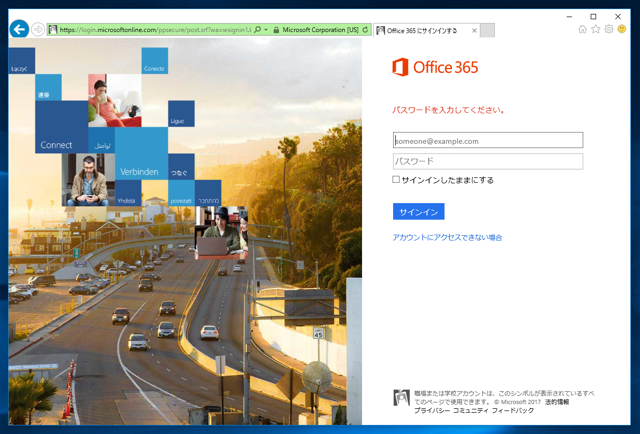Screen dimensions: 640x434
Task: View Microsoft Corporation [US] certificate label
Action: pyautogui.click(x=320, y=30)
